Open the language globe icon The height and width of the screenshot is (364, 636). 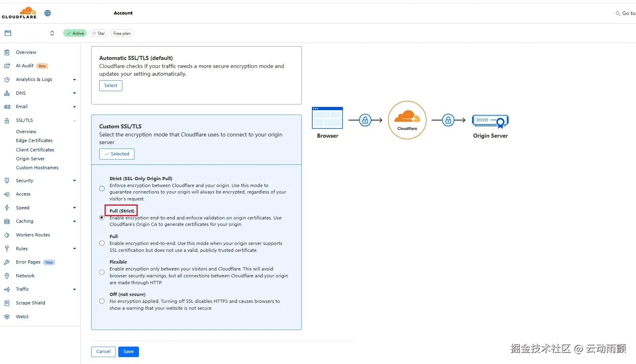48,13
